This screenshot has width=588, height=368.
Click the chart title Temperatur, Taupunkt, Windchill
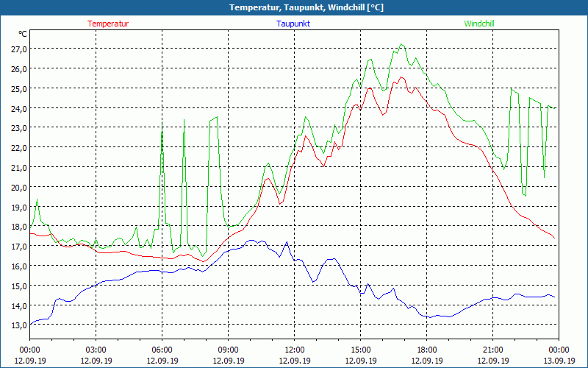306,7
